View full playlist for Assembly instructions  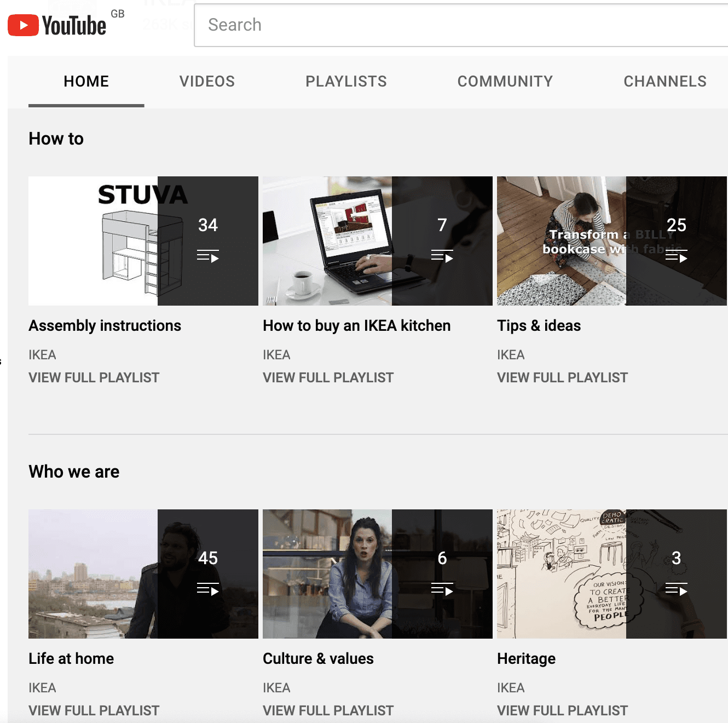click(94, 378)
